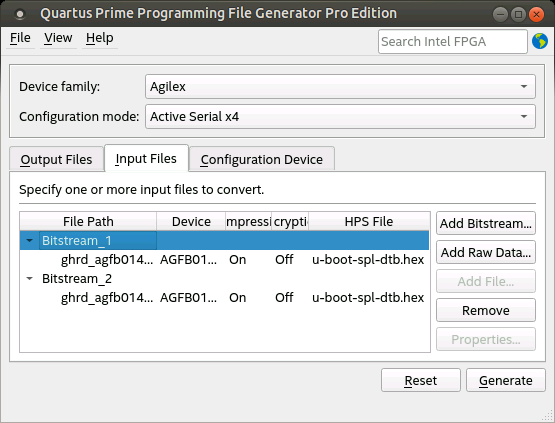Switch to the Output Files tab

tap(56, 159)
